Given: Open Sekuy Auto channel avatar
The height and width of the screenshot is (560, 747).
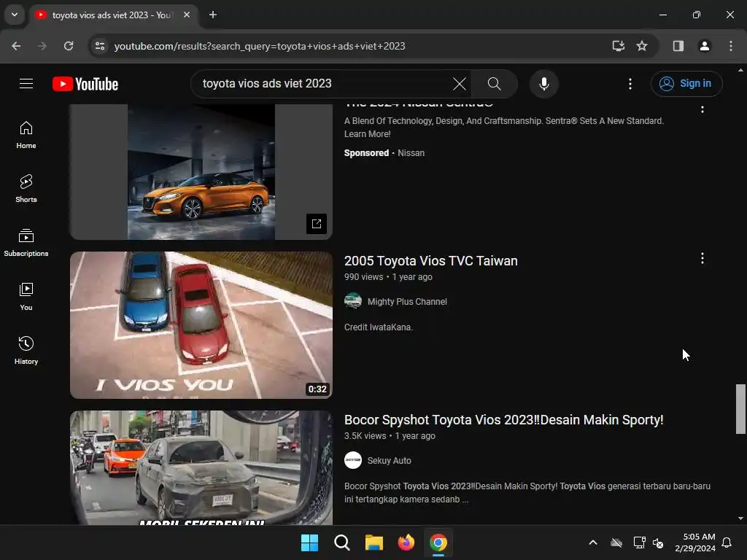Looking at the screenshot, I should click(353, 461).
